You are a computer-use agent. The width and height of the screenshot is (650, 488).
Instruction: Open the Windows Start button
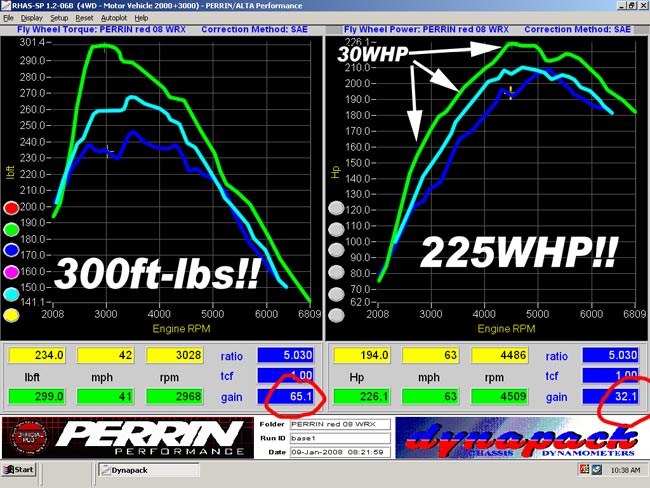point(19,470)
